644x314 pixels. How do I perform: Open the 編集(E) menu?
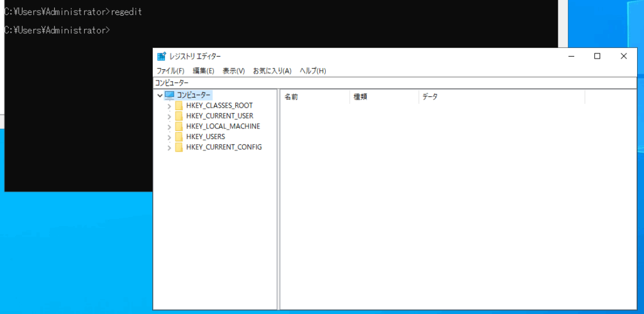[x=203, y=70]
